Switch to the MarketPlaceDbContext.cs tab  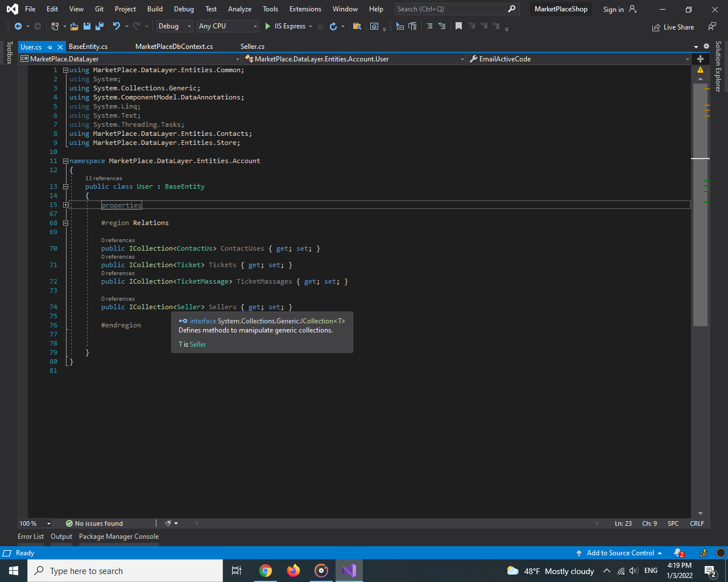(x=174, y=47)
